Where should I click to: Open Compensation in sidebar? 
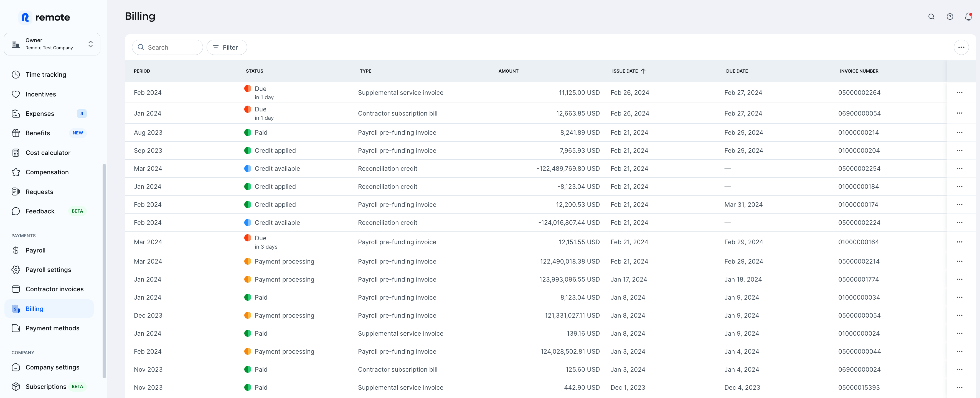pos(49,172)
